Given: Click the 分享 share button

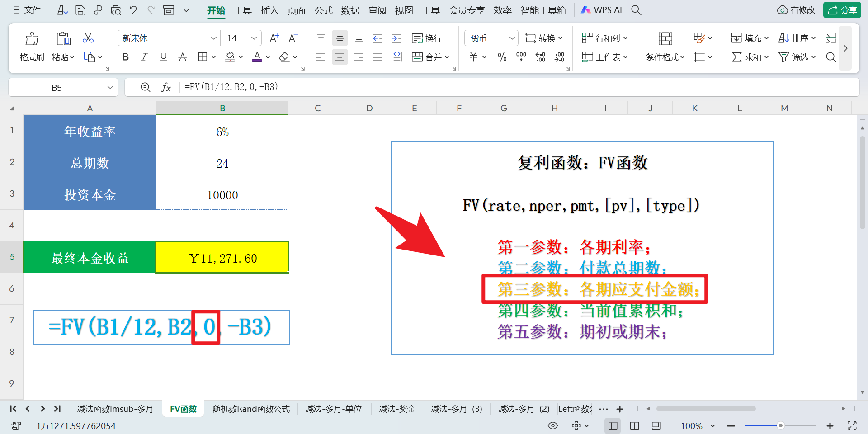Looking at the screenshot, I should tap(842, 10).
